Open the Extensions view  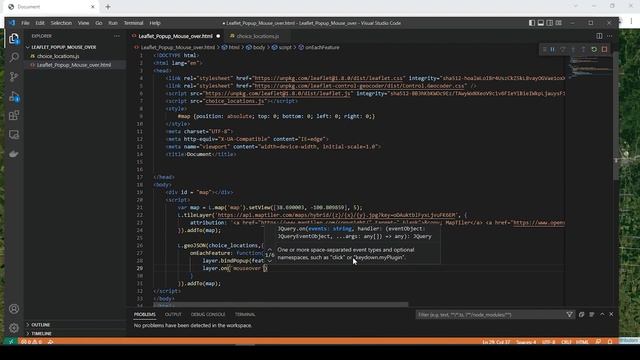point(14,116)
